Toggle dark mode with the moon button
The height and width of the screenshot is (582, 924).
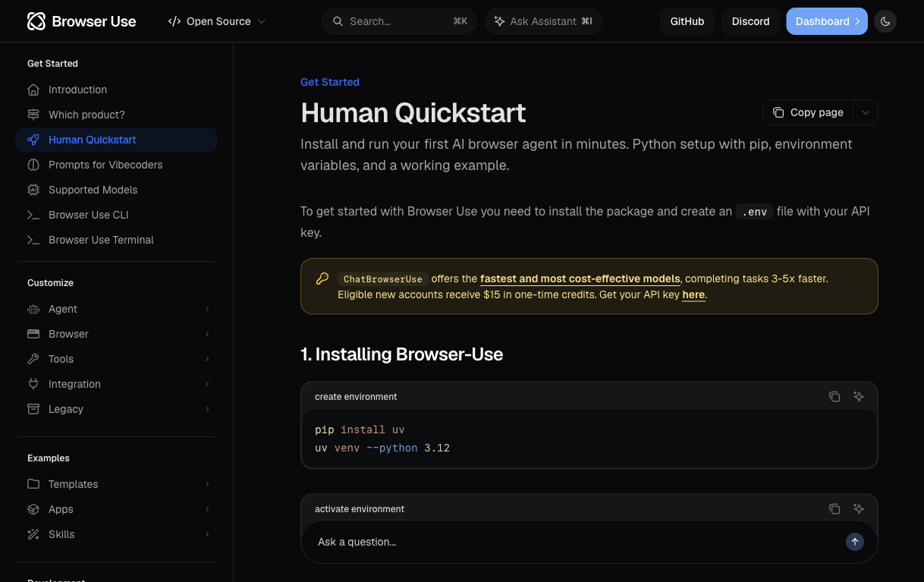click(885, 21)
